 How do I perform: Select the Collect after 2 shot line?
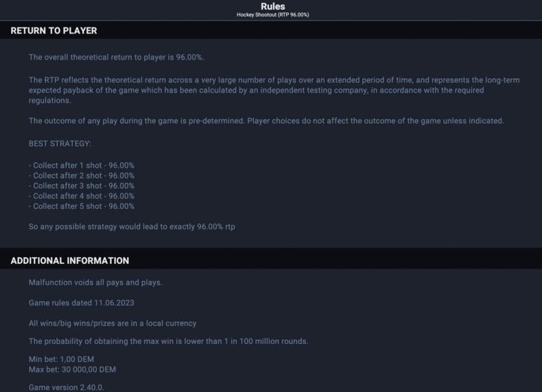[x=81, y=176]
